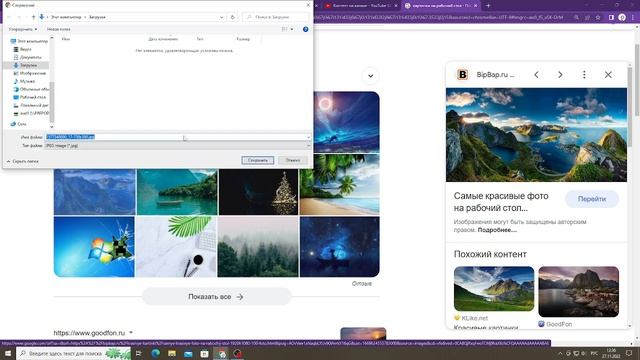Image resolution: width=640 pixels, height=360 pixels.
Task: Open the https://www.goodfon.ru result link
Action: pos(89,333)
